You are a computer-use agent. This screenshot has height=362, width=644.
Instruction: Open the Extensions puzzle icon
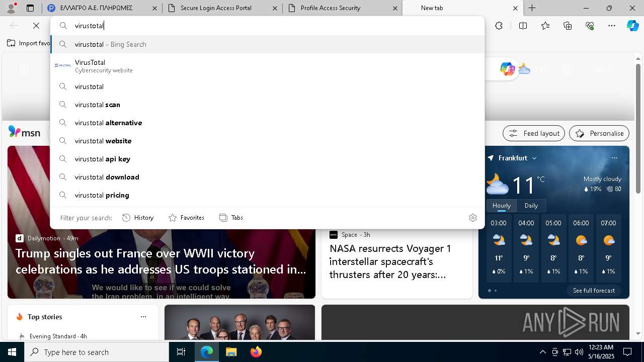tap(499, 26)
